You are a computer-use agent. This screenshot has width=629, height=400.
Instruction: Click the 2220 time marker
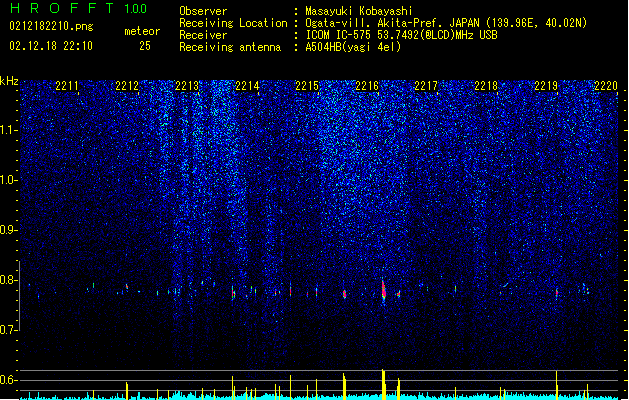coord(606,85)
